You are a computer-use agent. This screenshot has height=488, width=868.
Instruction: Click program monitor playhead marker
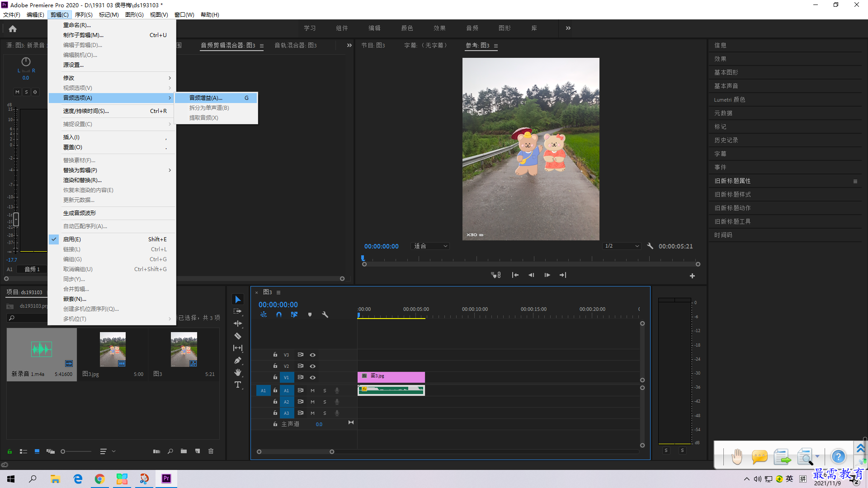coord(363,258)
